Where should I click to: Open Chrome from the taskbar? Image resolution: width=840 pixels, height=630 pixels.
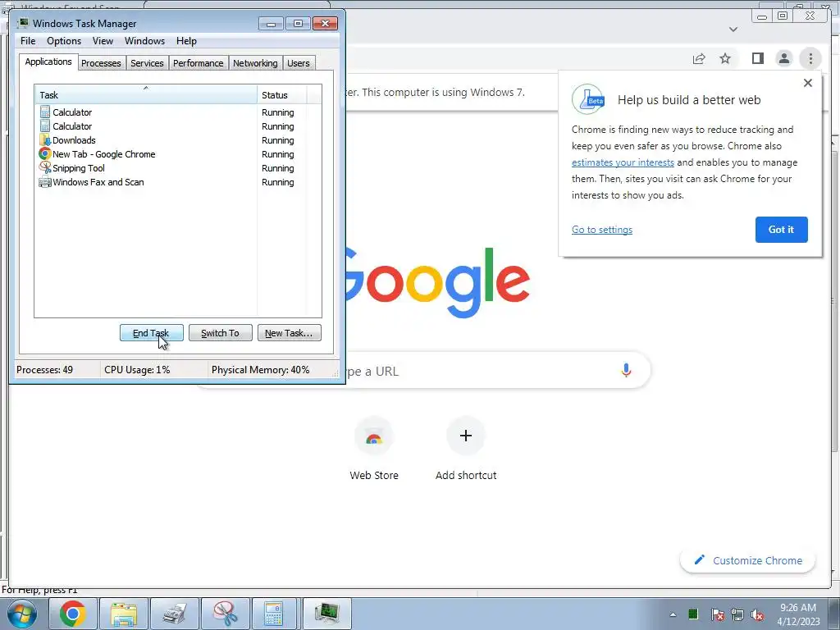[73, 614]
